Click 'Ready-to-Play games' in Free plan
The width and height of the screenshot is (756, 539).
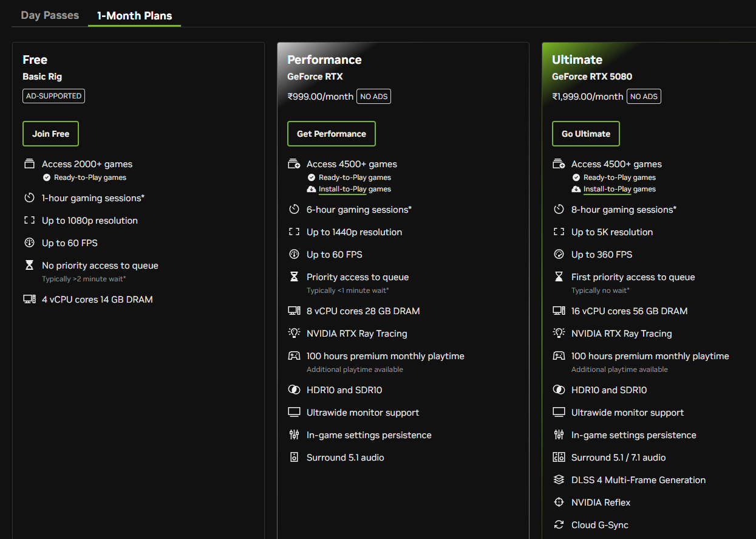(x=90, y=177)
